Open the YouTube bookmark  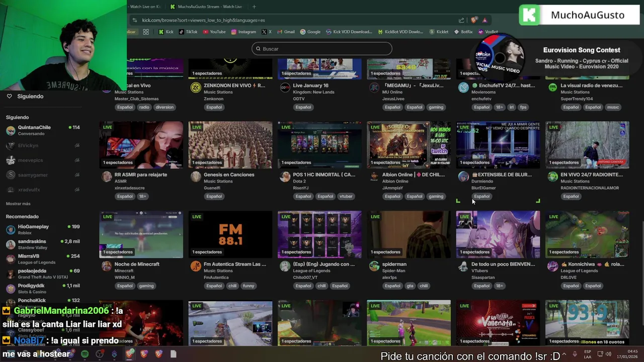coord(214,32)
